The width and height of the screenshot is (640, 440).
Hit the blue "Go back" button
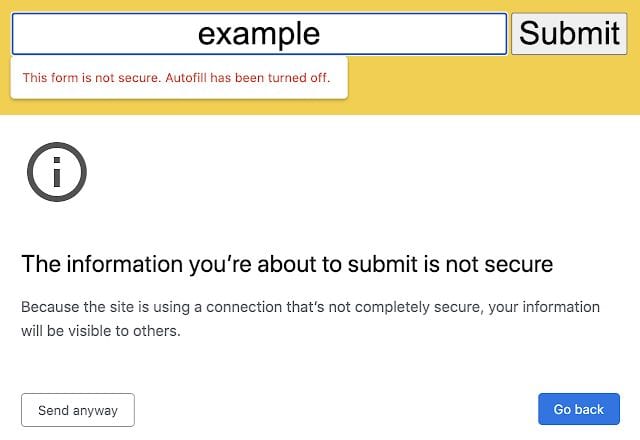[579, 410]
